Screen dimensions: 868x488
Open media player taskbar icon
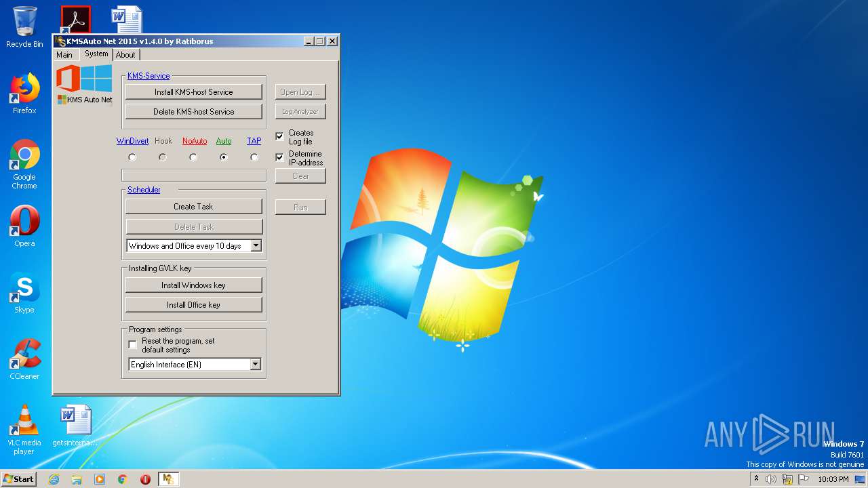100,479
